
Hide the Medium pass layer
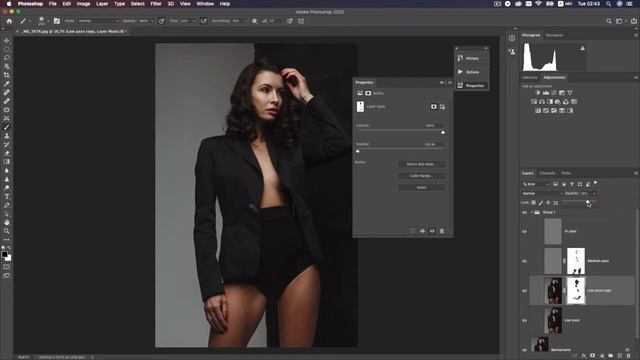click(524, 261)
